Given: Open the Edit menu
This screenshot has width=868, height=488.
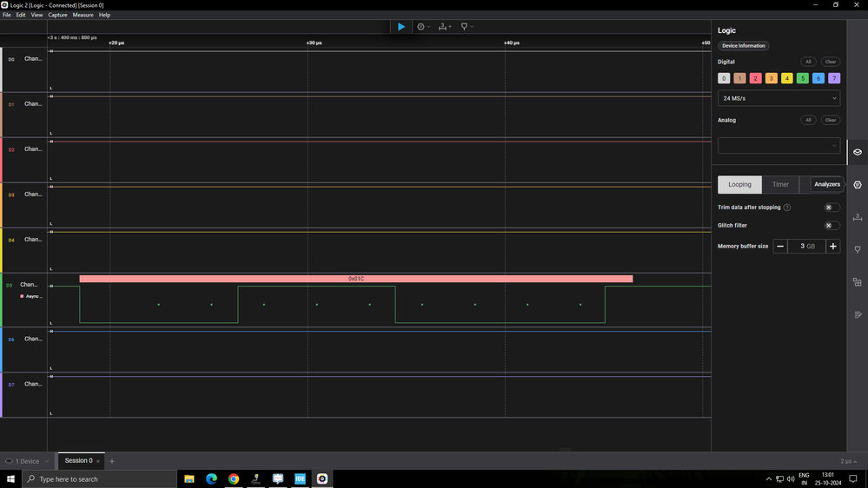Looking at the screenshot, I should click(x=21, y=15).
